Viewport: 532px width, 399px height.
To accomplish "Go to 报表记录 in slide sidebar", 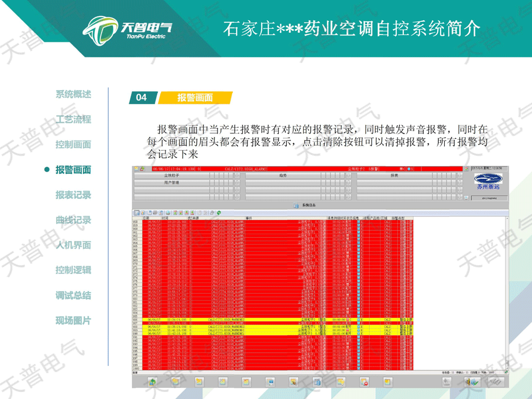I will (73, 195).
